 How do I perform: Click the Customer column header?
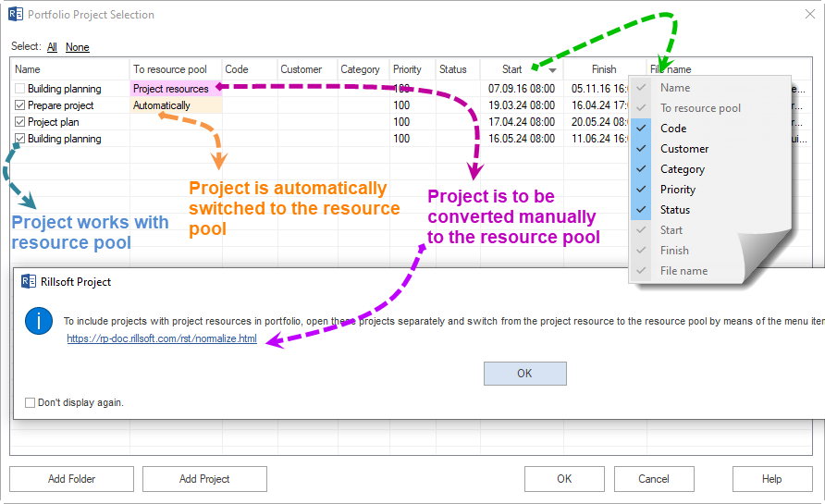click(x=307, y=69)
